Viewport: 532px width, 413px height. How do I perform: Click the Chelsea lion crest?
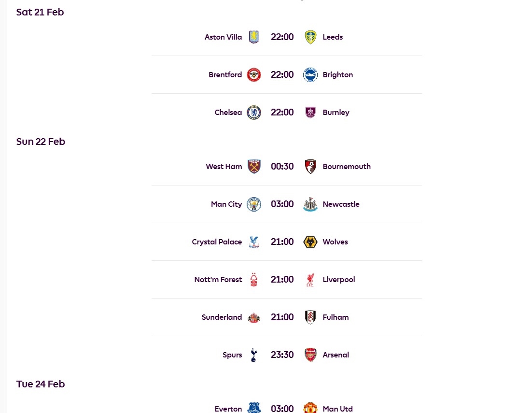click(x=253, y=112)
